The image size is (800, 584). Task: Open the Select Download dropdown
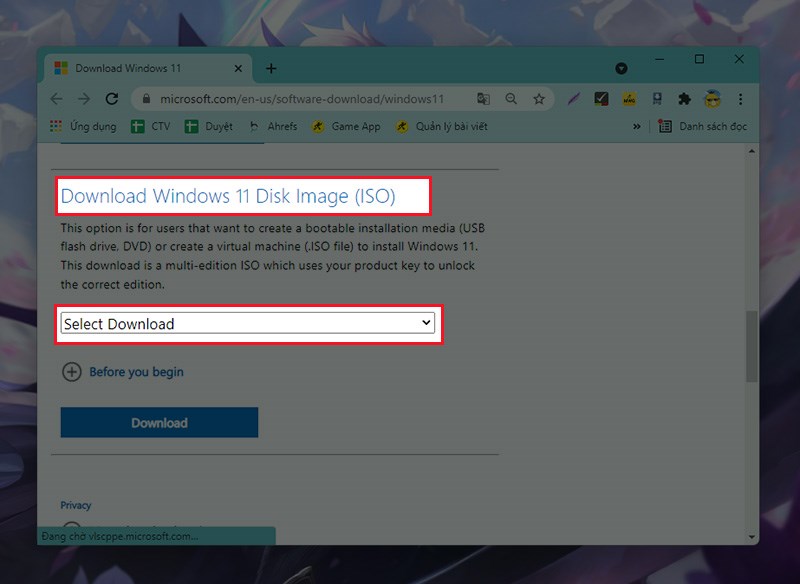tap(248, 324)
